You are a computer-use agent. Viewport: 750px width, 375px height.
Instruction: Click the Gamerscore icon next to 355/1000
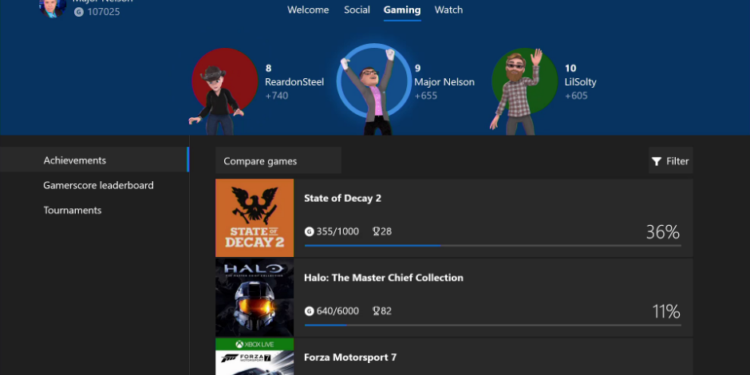click(x=309, y=232)
